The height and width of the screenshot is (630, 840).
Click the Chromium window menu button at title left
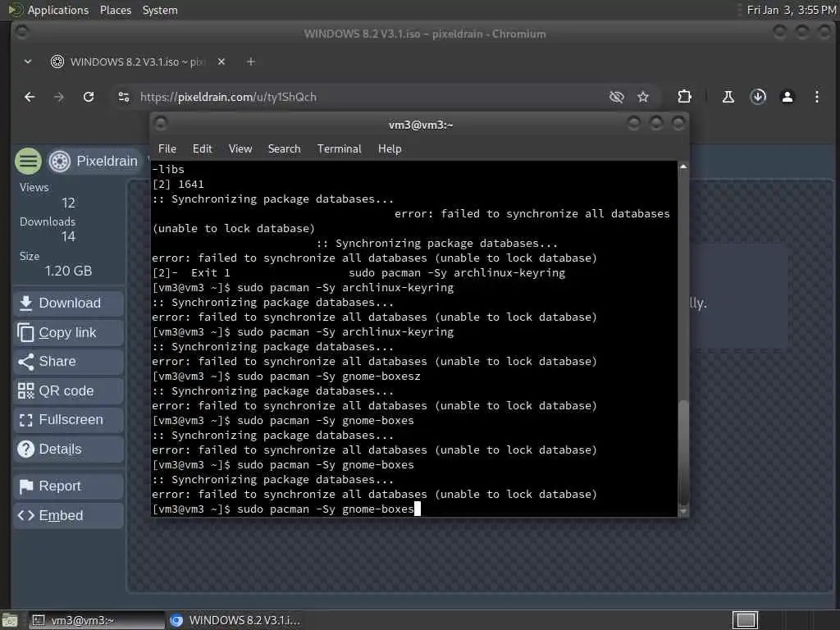(22, 32)
